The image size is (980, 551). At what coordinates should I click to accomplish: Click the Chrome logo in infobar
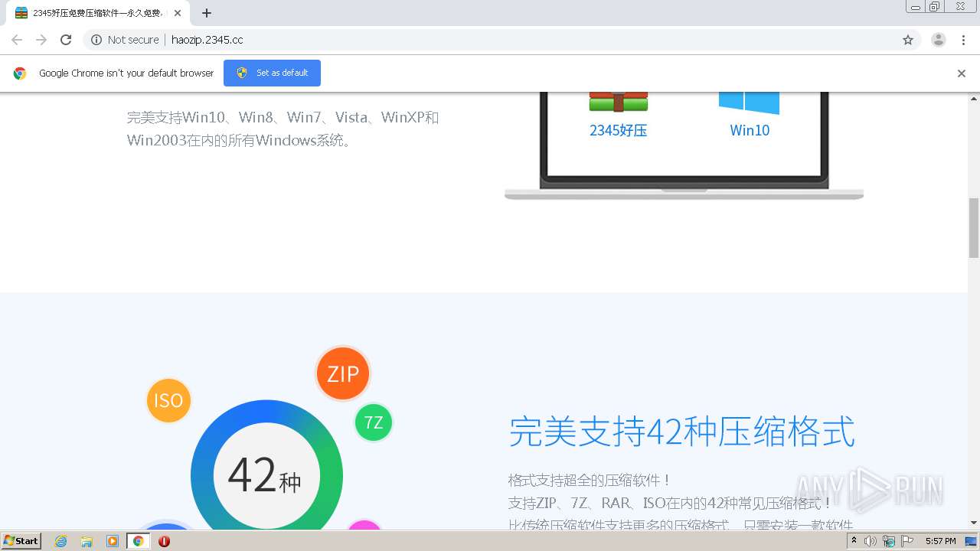(x=20, y=73)
